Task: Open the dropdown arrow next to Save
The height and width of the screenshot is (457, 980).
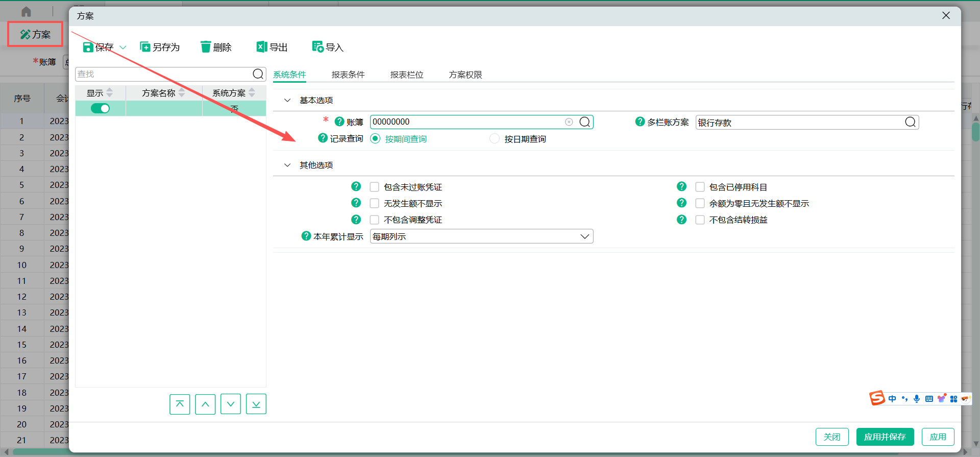Action: coord(123,47)
